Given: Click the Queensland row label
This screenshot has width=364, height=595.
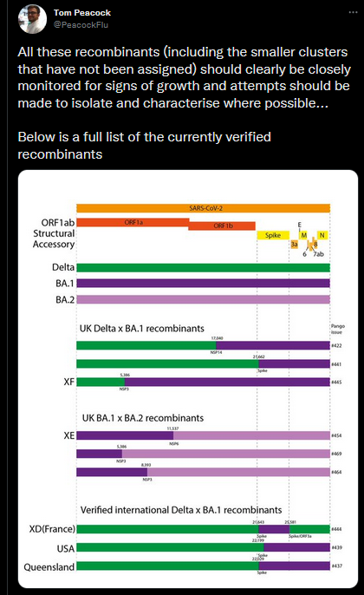Looking at the screenshot, I should pos(49,567).
